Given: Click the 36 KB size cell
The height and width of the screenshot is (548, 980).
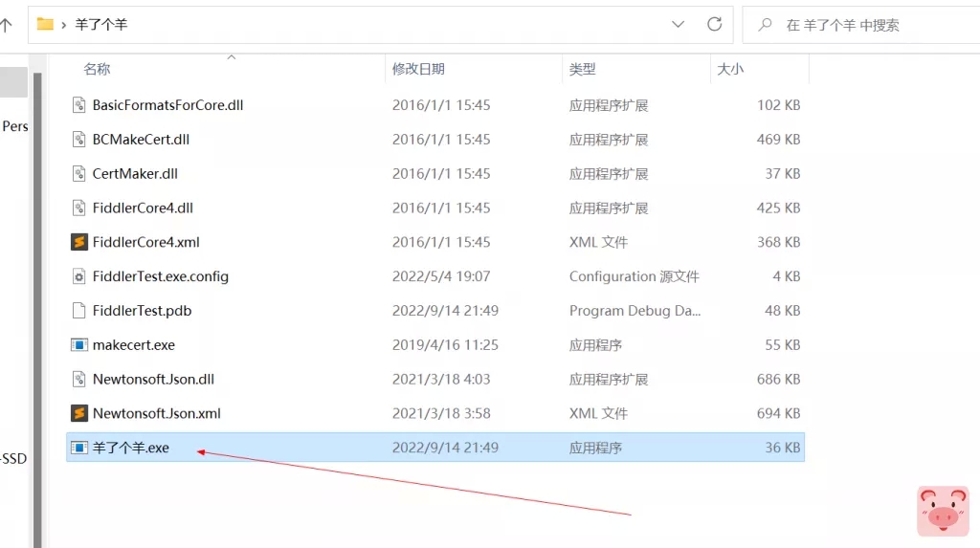Looking at the screenshot, I should pyautogui.click(x=783, y=448).
